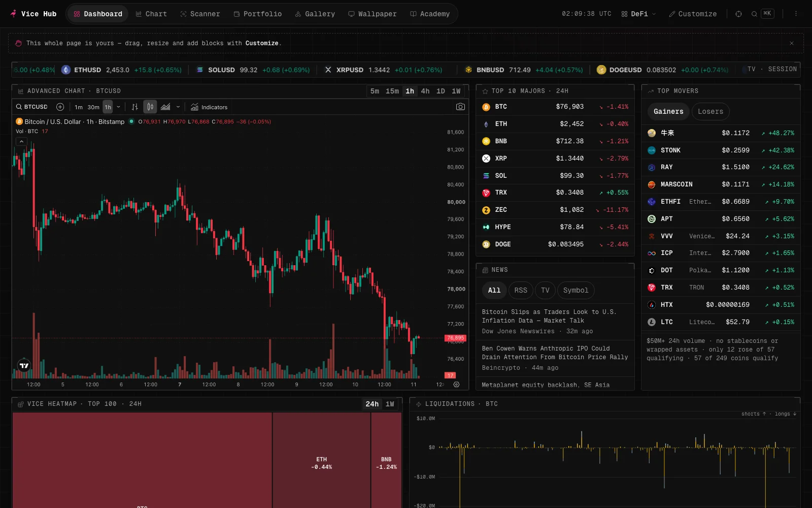Click the Customize button
The image size is (812, 508).
click(x=693, y=14)
